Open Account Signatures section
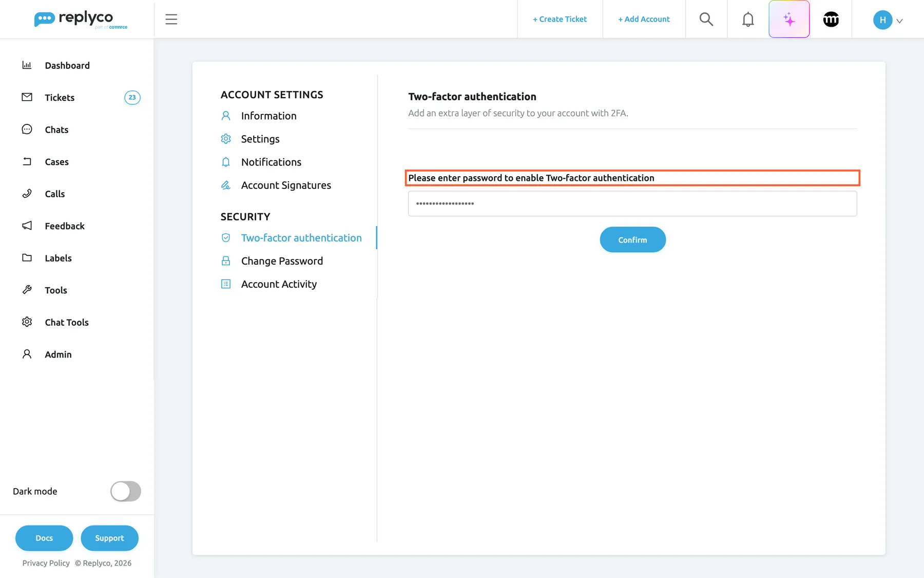 (x=286, y=185)
